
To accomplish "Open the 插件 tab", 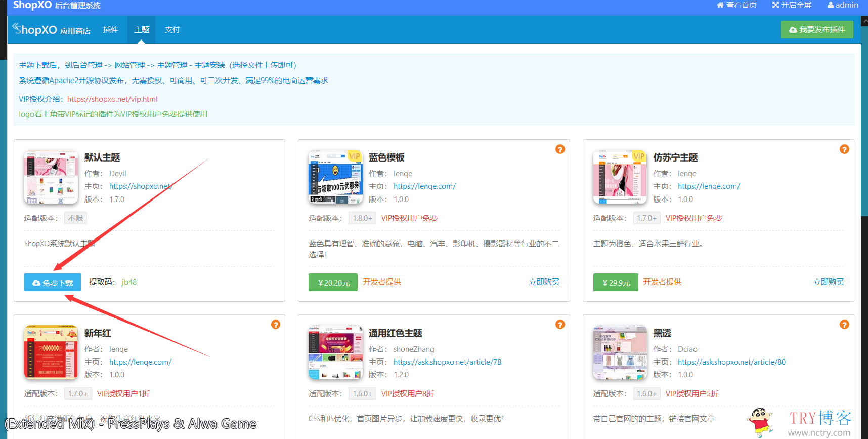I will tap(110, 30).
